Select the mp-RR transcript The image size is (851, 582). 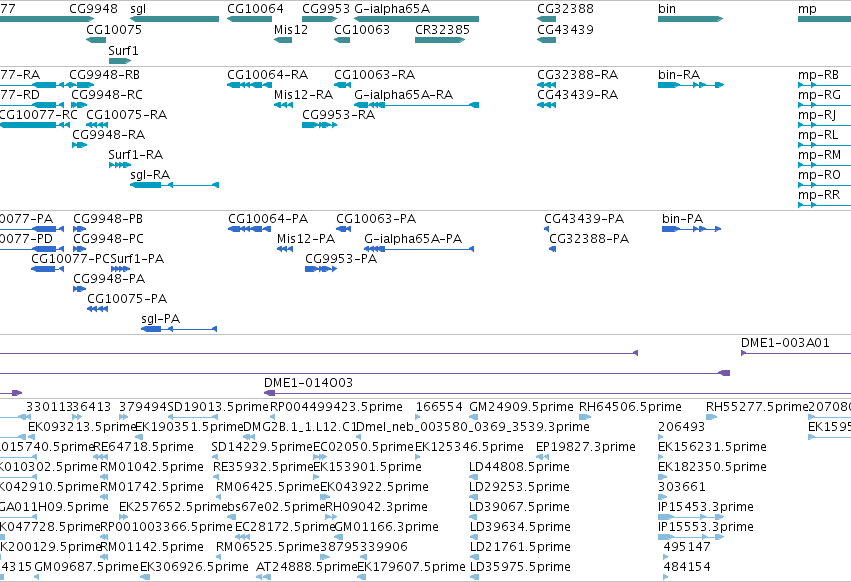(x=824, y=205)
